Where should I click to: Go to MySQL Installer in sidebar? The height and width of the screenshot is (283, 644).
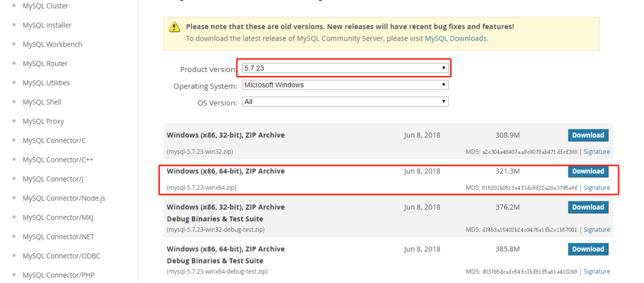(47, 25)
